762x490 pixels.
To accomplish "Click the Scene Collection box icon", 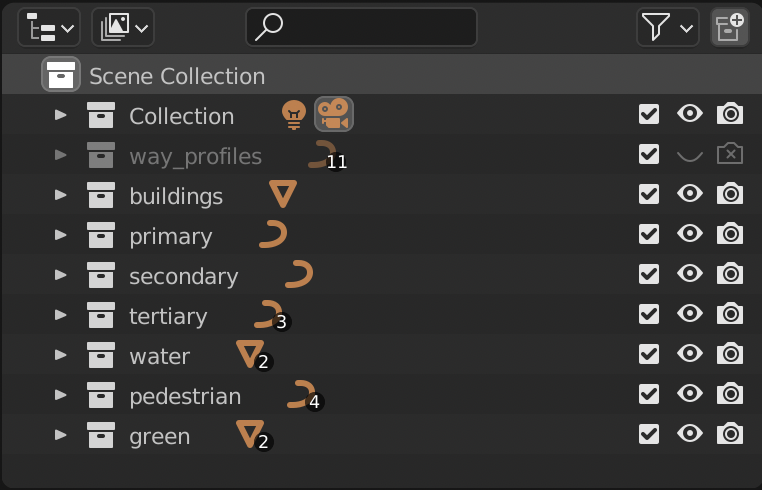I will click(x=61, y=74).
